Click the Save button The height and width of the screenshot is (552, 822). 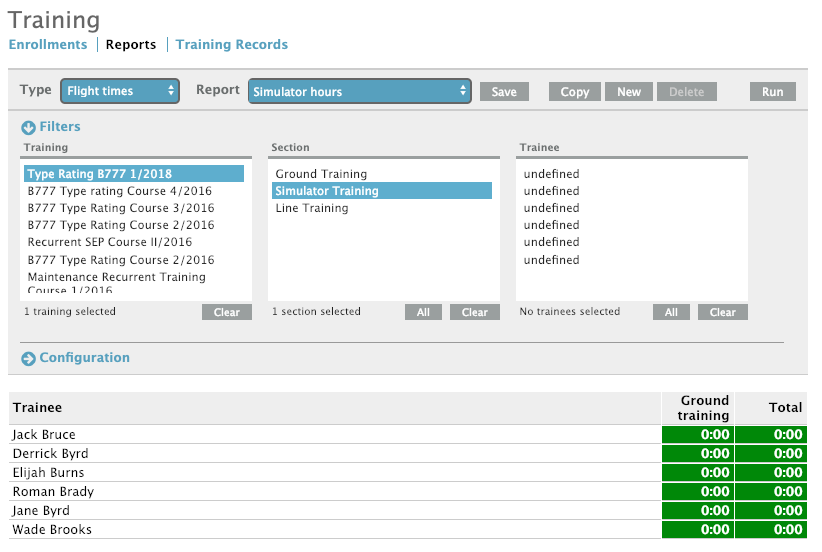pos(504,92)
